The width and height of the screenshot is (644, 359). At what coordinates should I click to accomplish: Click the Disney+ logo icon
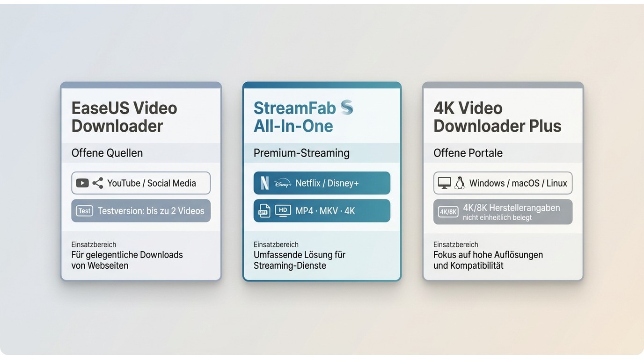(x=283, y=183)
